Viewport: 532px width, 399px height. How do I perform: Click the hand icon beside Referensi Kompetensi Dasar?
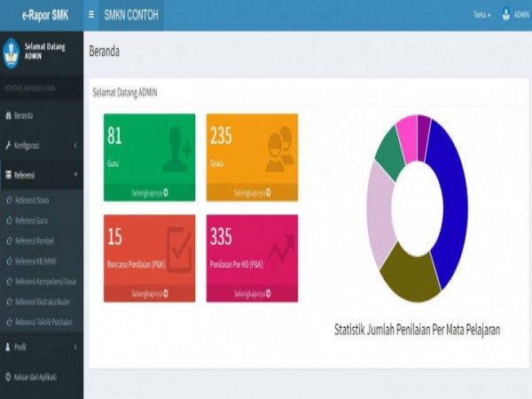[10, 282]
